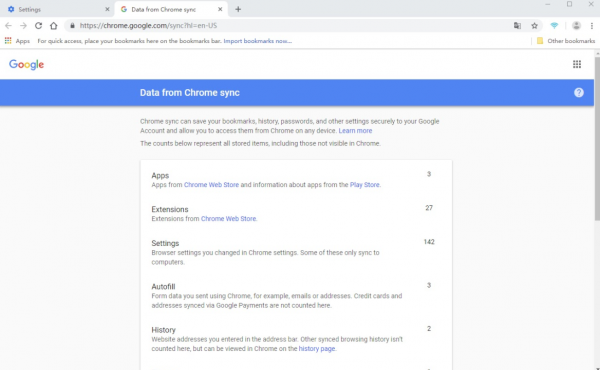Open a new tab with plus button
Image resolution: width=600 pixels, height=370 pixels.
point(238,9)
